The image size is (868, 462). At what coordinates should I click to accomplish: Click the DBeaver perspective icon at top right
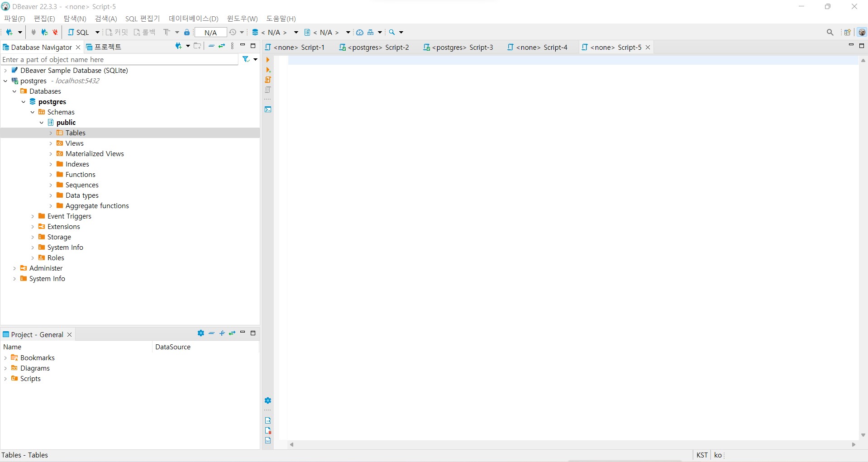pyautogui.click(x=862, y=32)
